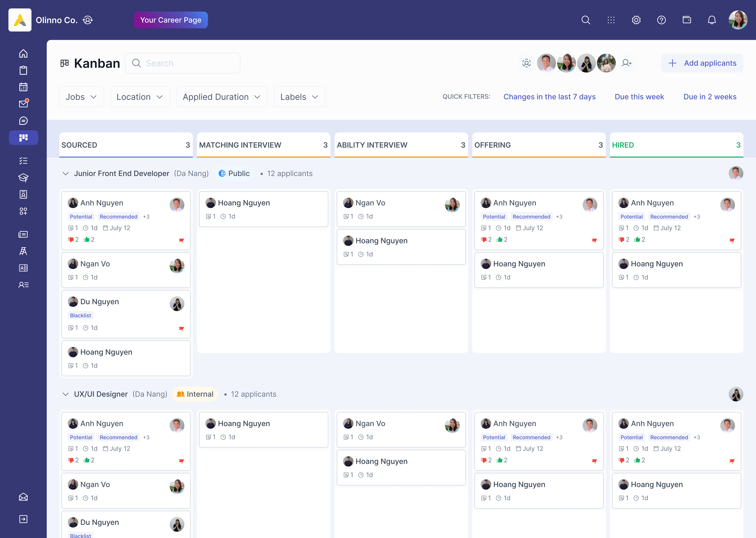Click the Add applicants button

[x=702, y=63]
